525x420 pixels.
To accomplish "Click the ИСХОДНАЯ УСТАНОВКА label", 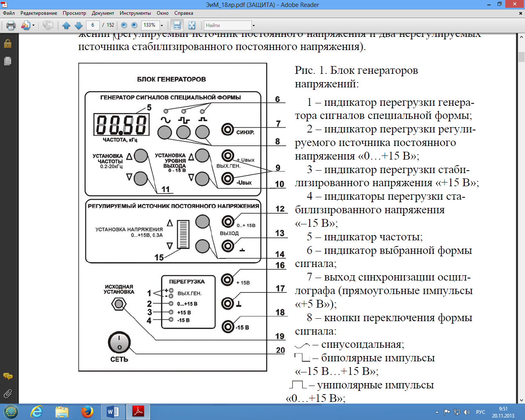I will coord(119,289).
